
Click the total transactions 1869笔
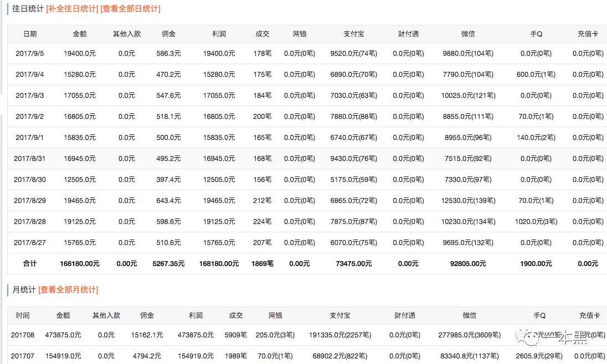(x=262, y=264)
